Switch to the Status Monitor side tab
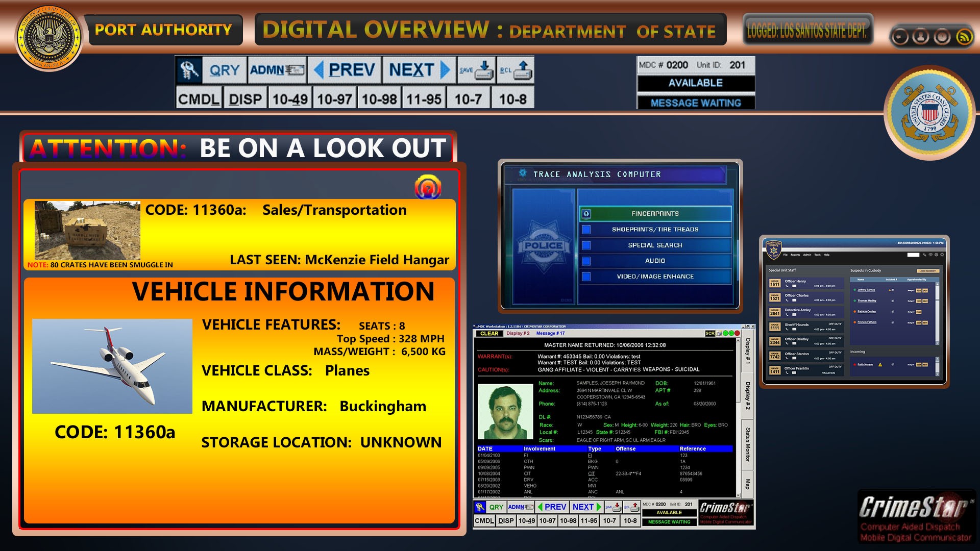Viewport: 980px width, 551px height. [748, 444]
